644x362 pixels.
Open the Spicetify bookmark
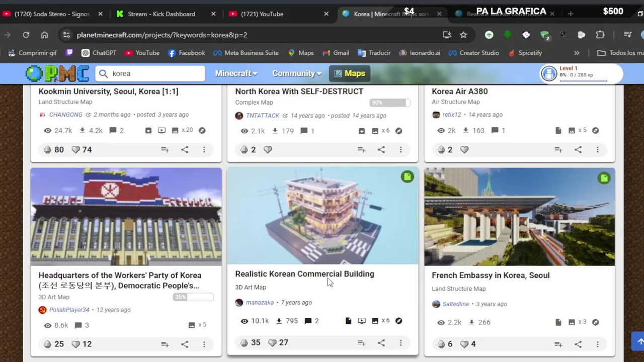[x=525, y=53]
